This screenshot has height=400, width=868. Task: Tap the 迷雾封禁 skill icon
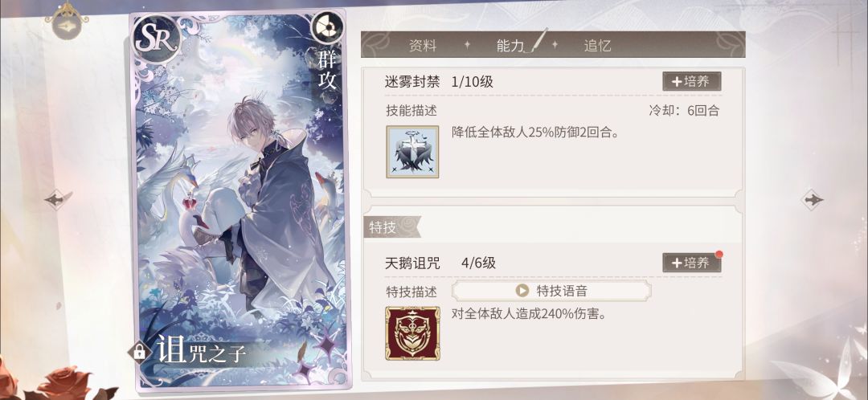tap(412, 152)
